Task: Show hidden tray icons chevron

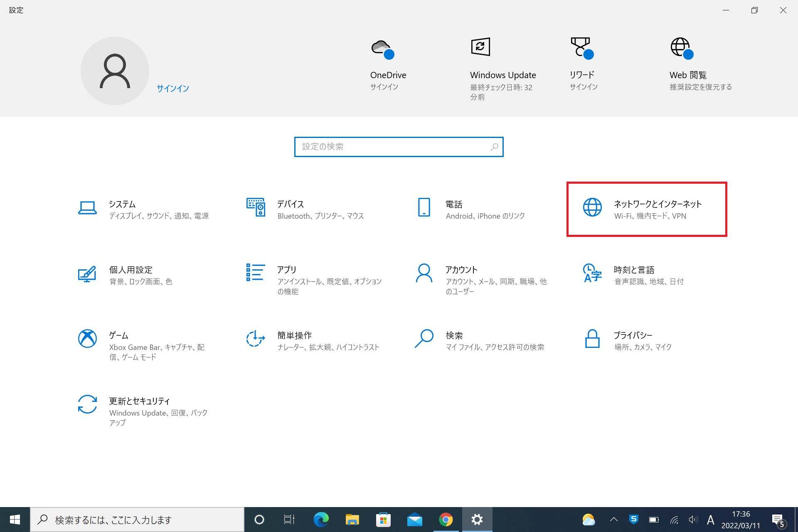Action: point(613,520)
